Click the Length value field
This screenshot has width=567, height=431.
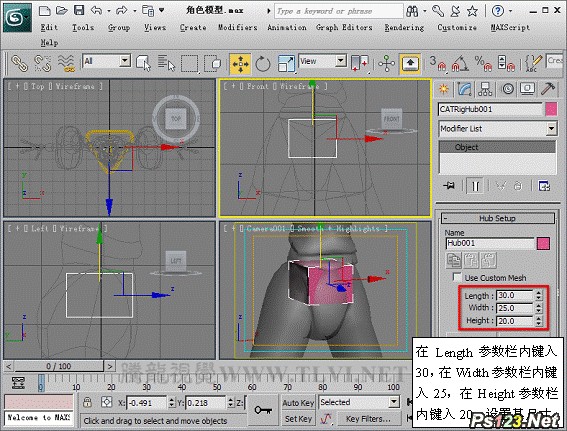(515, 295)
